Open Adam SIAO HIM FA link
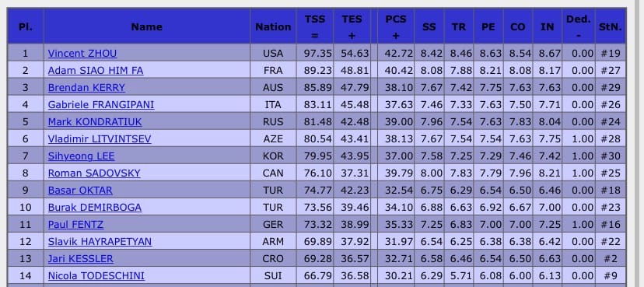Screen dimensions: 644x287 coord(96,71)
